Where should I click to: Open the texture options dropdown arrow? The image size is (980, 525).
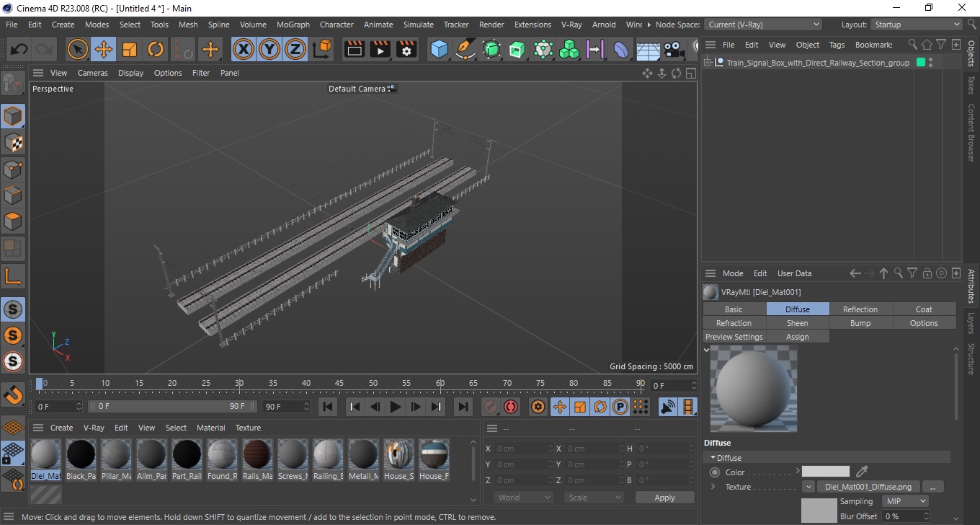(x=808, y=487)
